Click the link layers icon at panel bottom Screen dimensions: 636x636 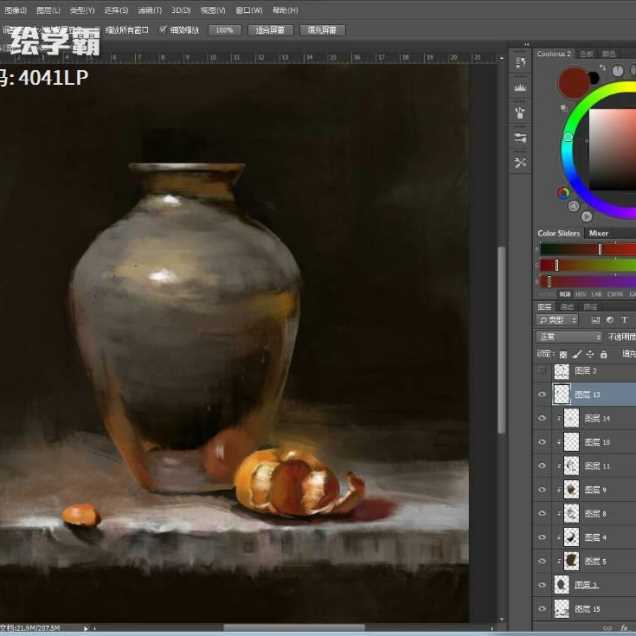[607, 628]
